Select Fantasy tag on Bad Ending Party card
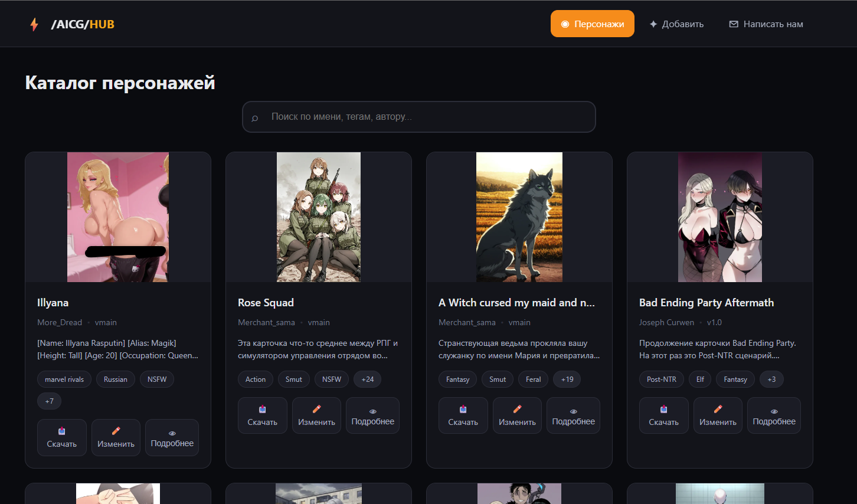This screenshot has width=857, height=504. [735, 379]
